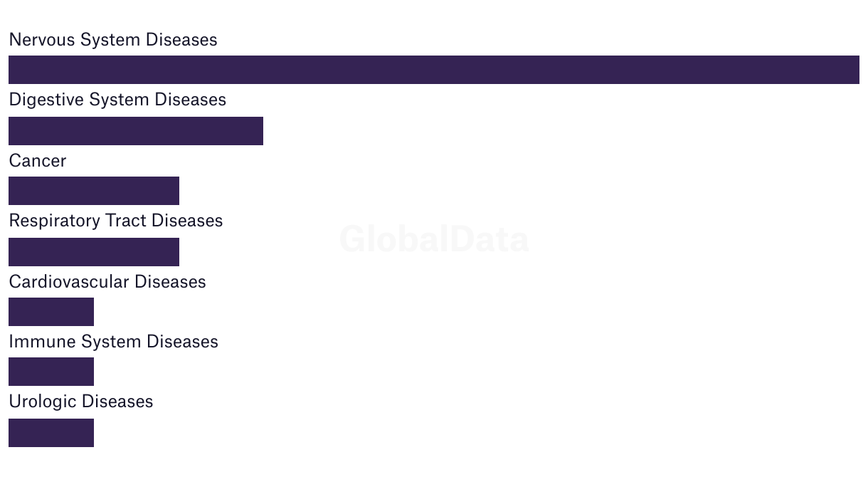Image resolution: width=868 pixels, height=477 pixels.
Task: Click the Cancer bar
Action: point(94,191)
